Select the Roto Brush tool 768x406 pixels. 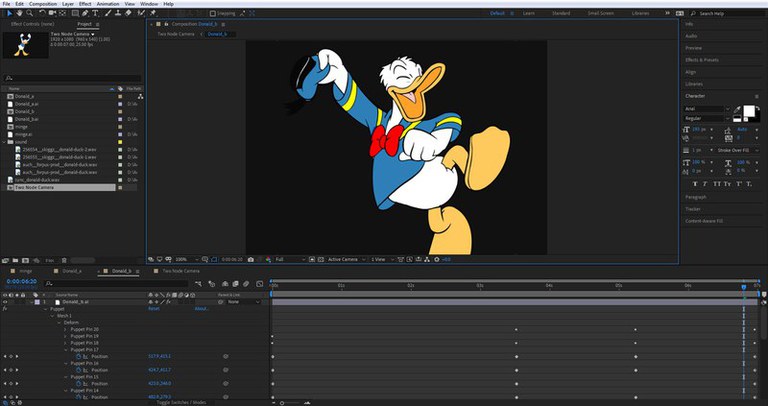141,13
